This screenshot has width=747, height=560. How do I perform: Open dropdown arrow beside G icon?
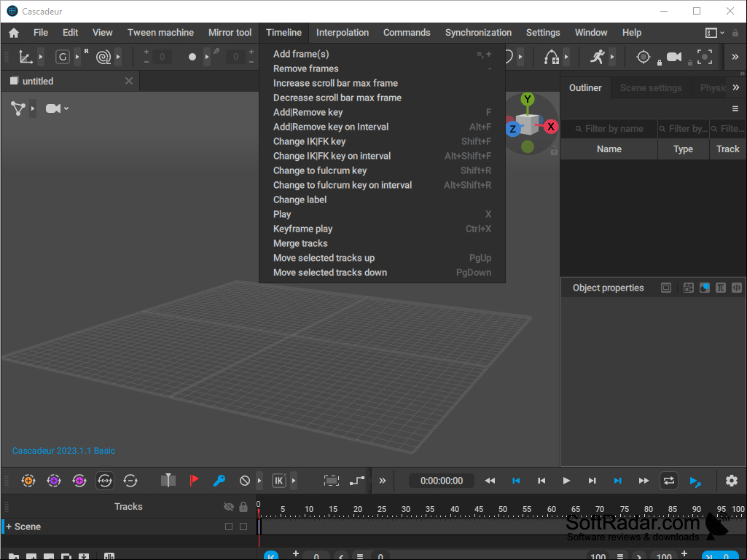[x=77, y=57]
